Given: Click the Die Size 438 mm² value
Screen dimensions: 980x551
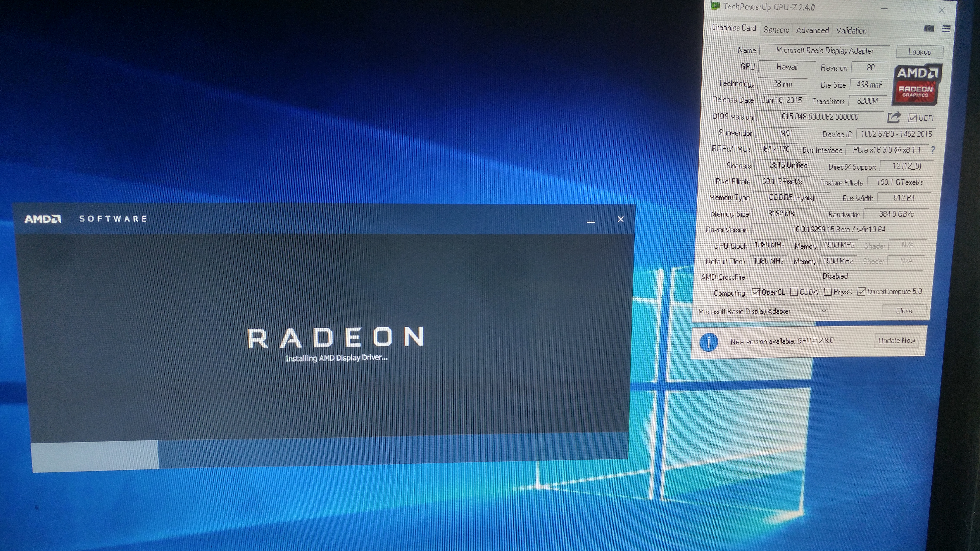Looking at the screenshot, I should tap(869, 84).
